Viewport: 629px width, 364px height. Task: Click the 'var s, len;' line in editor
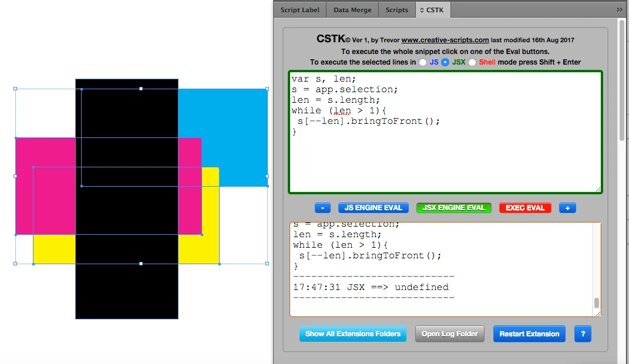[x=324, y=79]
